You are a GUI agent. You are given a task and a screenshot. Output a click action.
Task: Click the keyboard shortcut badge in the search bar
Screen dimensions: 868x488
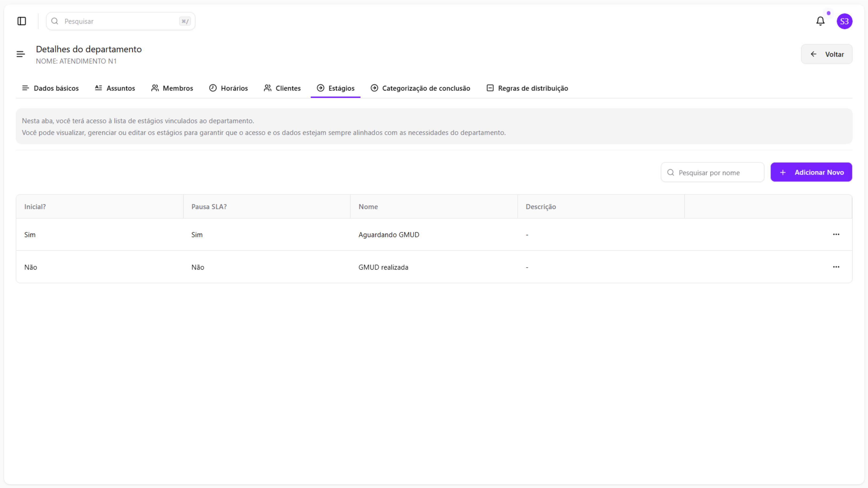[x=185, y=21]
